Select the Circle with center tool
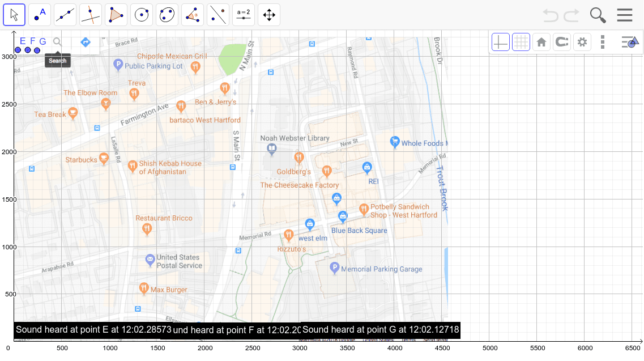 tap(142, 15)
